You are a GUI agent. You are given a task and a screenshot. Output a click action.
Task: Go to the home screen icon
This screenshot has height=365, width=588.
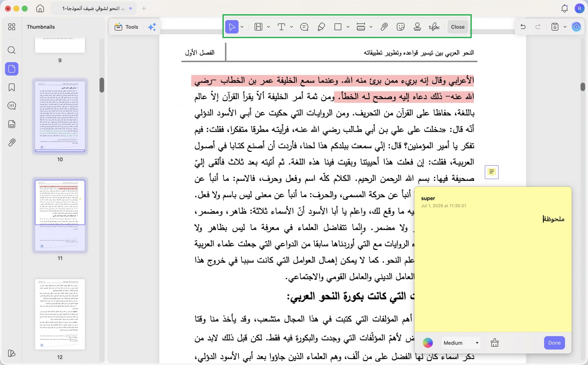click(40, 9)
